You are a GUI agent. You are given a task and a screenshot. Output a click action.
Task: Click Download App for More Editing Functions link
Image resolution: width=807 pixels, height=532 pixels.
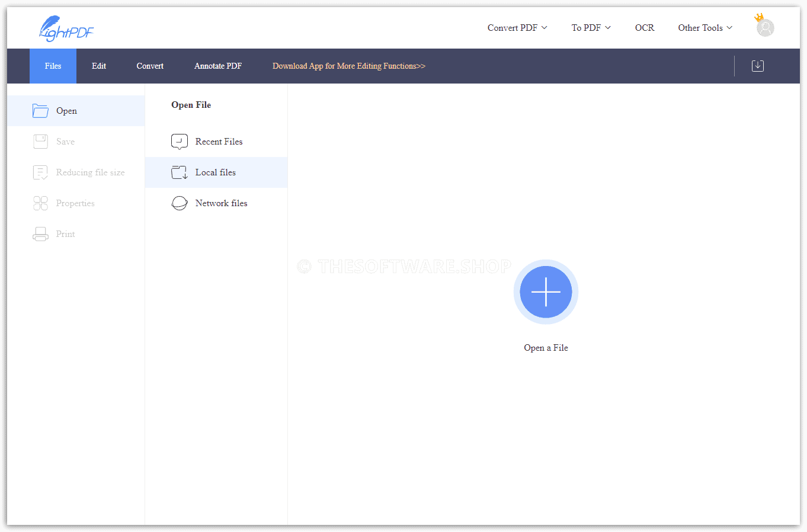click(x=349, y=66)
